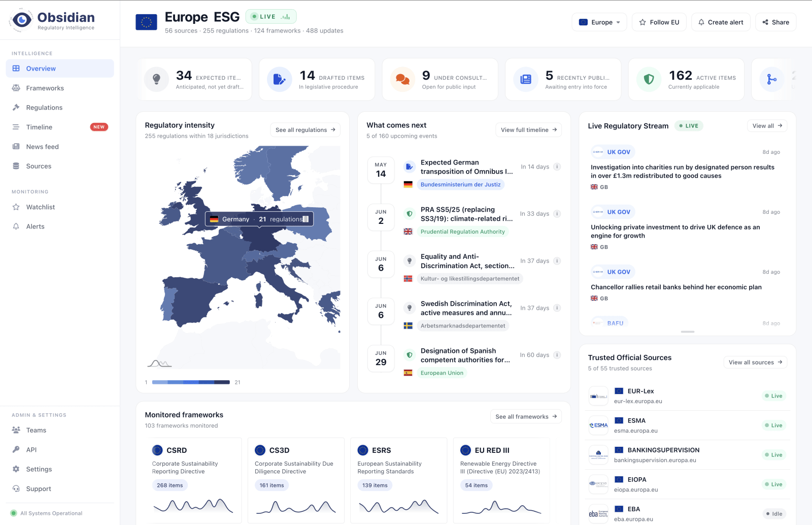Click the info icon for PRA SS5/25 event
Viewport: 812px width, 525px height.
(557, 214)
